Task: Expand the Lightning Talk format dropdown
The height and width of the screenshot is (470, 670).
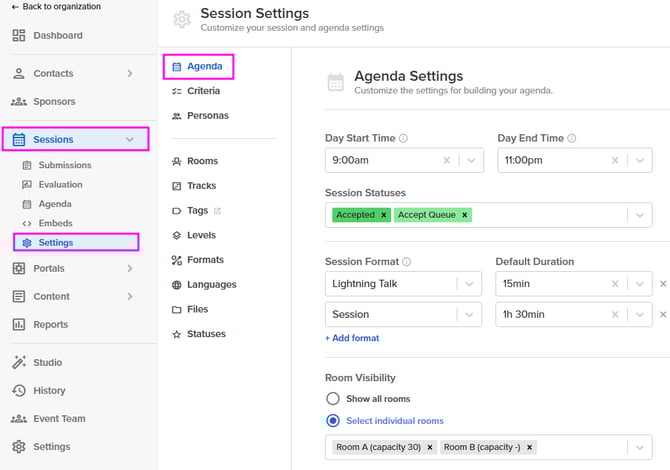Action: pos(469,284)
